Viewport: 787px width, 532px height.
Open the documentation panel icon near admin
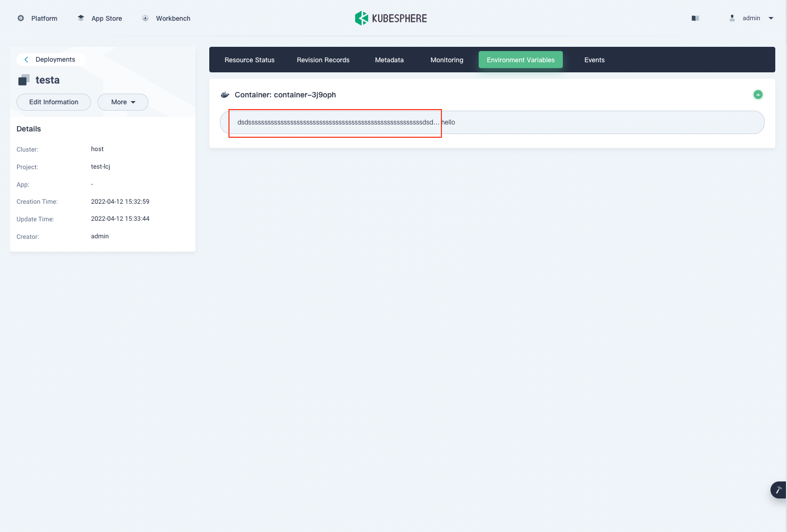695,18
